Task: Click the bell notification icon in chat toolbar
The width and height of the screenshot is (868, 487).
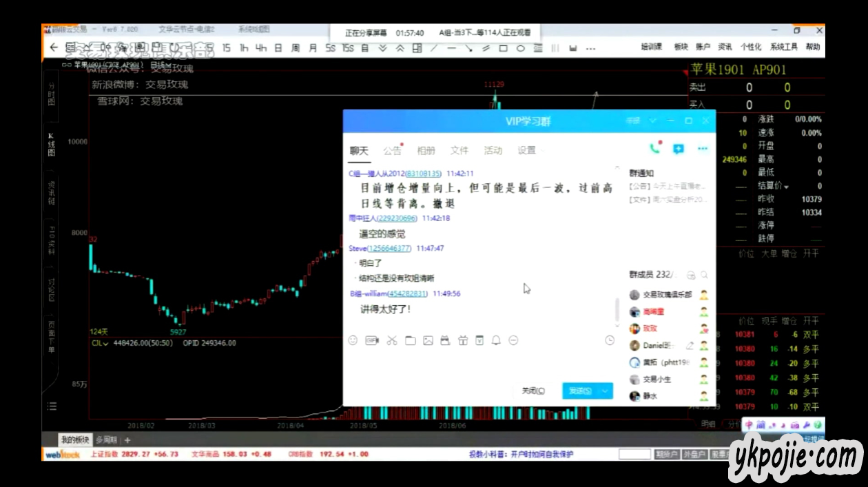Action: pos(496,340)
